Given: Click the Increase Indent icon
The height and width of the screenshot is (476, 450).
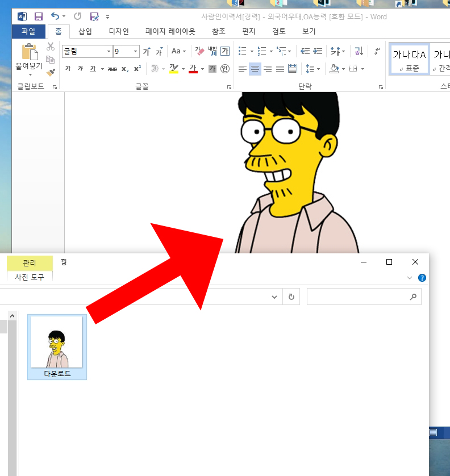Looking at the screenshot, I should 318,51.
